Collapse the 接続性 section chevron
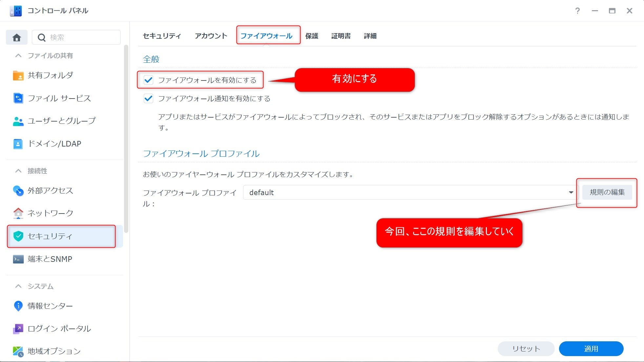The height and width of the screenshot is (362, 644). [18, 171]
